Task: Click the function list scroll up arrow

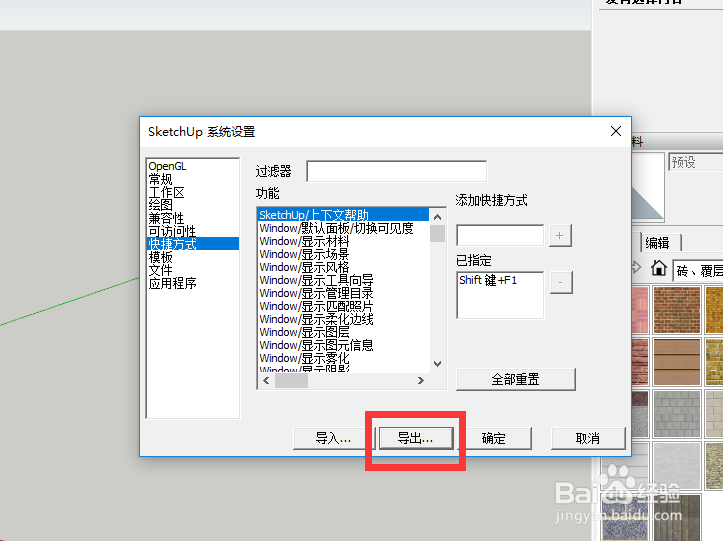Action: tap(438, 217)
